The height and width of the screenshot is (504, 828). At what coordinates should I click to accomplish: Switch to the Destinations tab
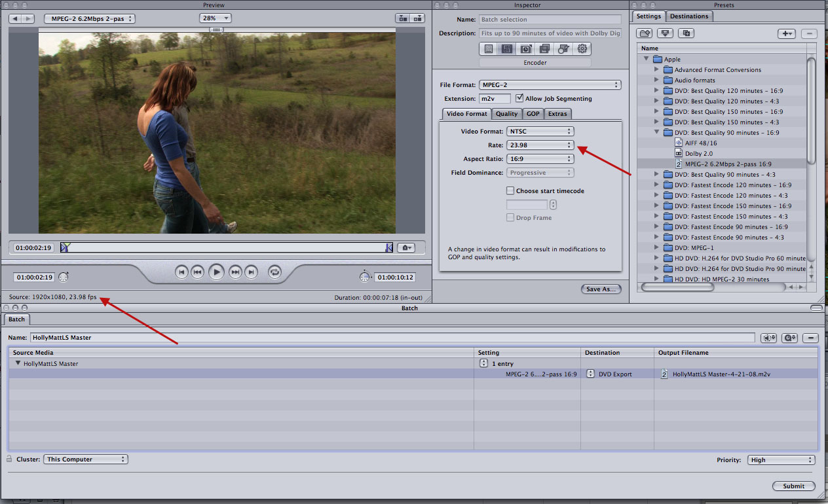(x=689, y=16)
